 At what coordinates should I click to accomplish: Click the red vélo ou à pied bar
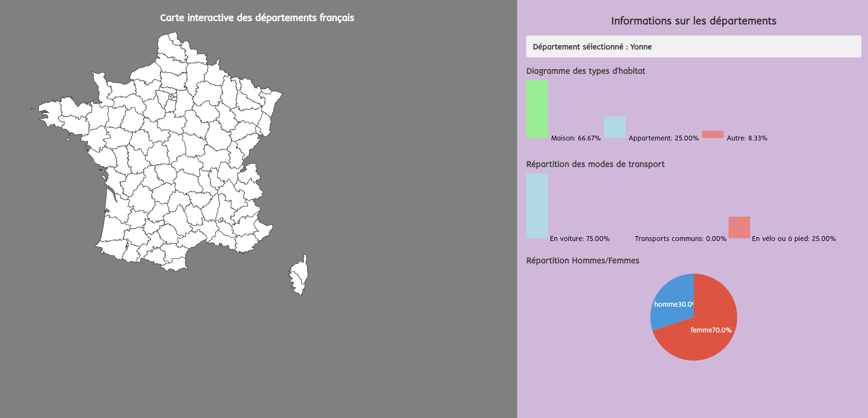click(739, 227)
